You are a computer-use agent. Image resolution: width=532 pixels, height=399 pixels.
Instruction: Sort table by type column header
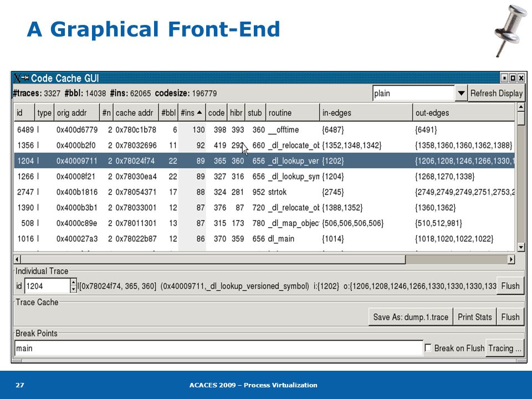[44, 112]
